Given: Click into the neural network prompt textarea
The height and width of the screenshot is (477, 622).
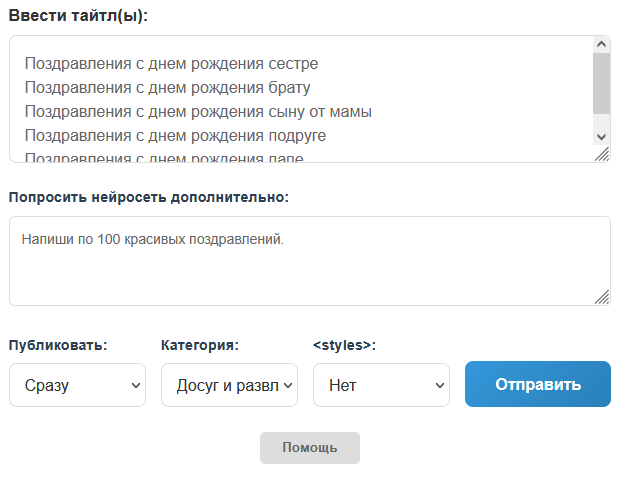Looking at the screenshot, I should (x=309, y=270).
